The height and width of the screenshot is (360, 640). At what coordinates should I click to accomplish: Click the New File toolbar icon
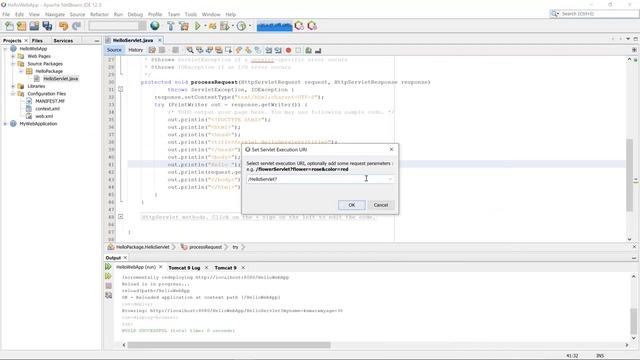pyautogui.click(x=9, y=26)
